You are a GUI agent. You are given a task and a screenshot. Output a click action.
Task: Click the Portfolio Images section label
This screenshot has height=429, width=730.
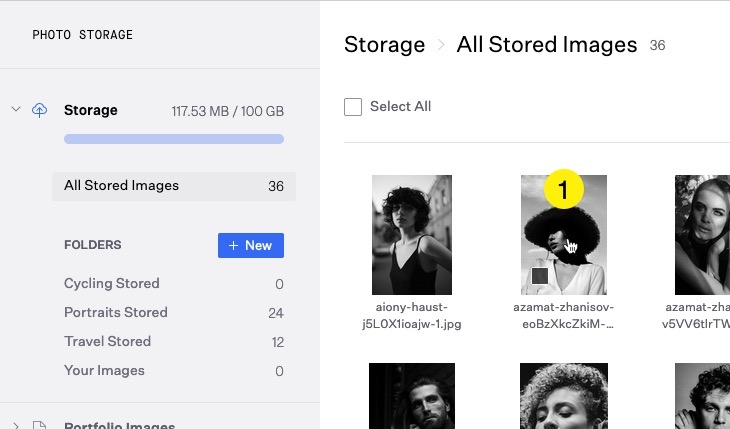click(x=119, y=424)
